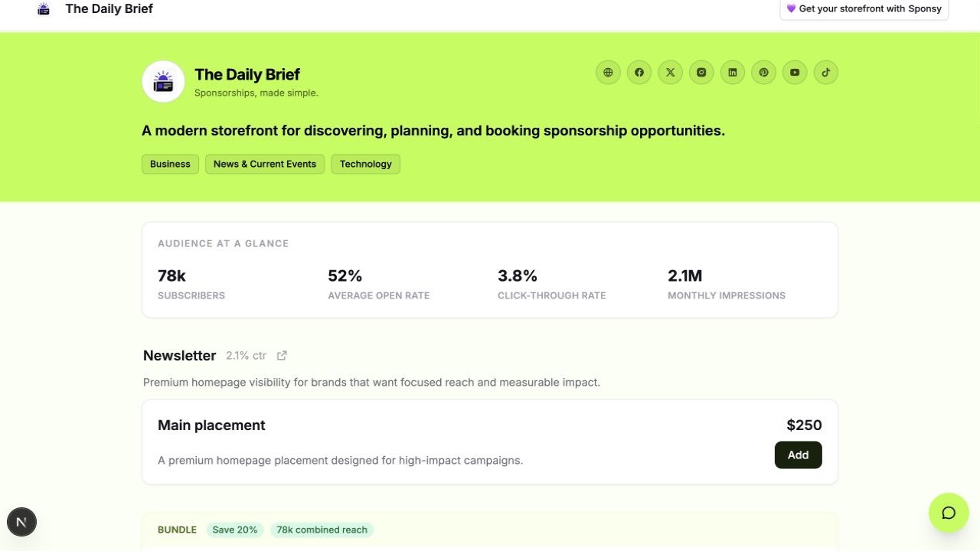The height and width of the screenshot is (551, 980).
Task: Click the MONTHLY IMPRESSIONS label
Action: coord(727,295)
